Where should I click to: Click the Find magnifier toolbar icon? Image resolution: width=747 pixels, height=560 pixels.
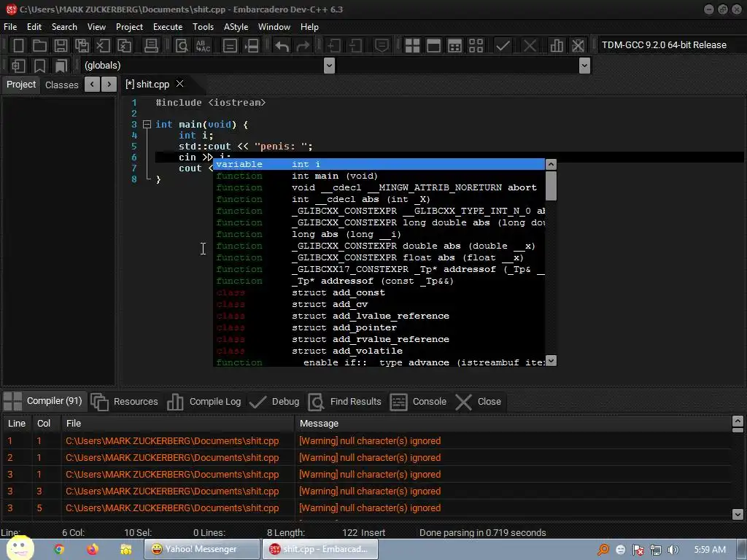(182, 46)
